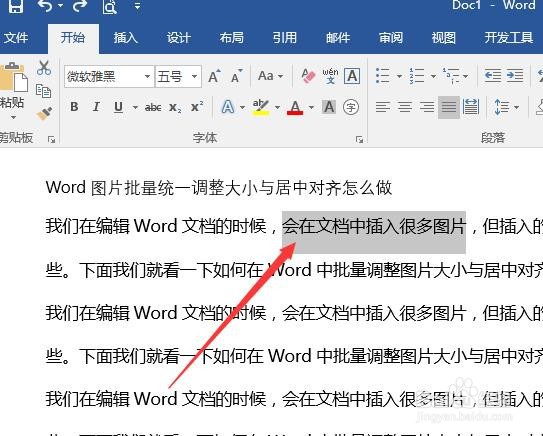The image size is (543, 436).
Task: Open the 开发工具 tab
Action: pos(509,37)
